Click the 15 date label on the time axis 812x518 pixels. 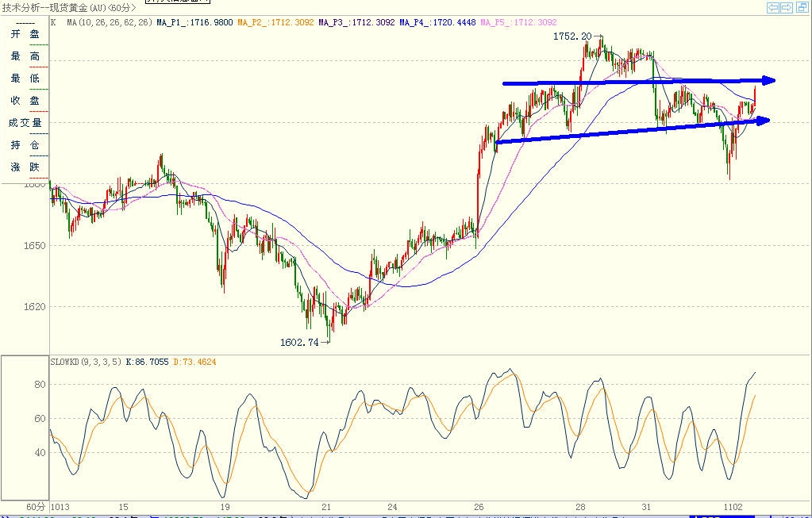pos(123,507)
